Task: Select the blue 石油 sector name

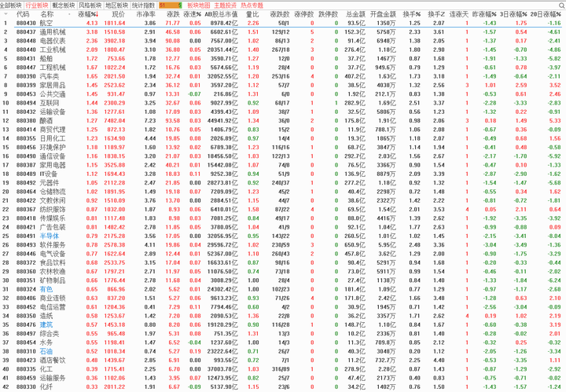Action: 46,351
